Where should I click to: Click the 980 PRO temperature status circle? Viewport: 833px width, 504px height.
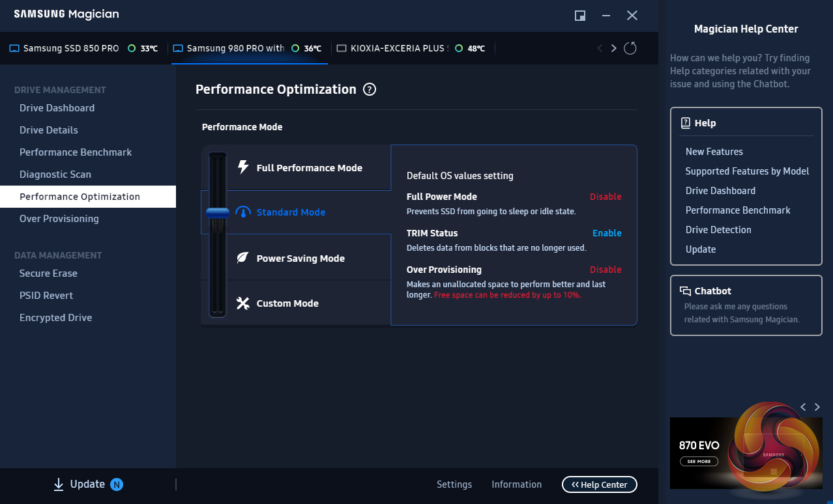(295, 48)
